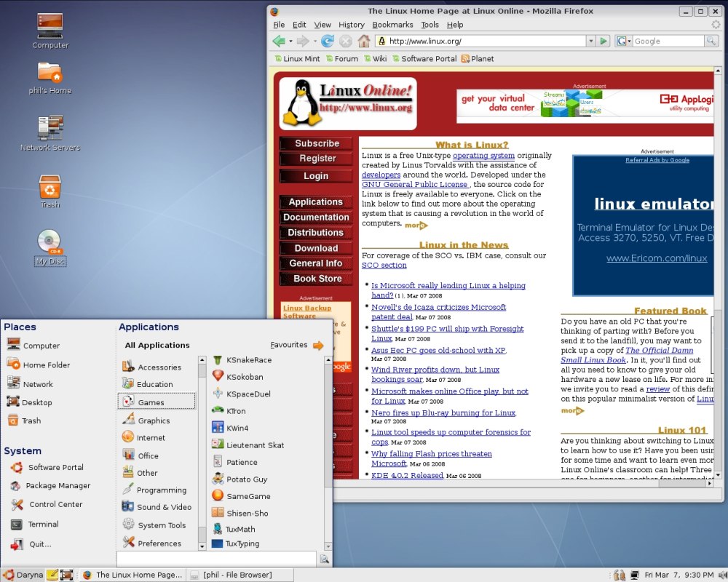The width and height of the screenshot is (728, 582).
Task: Click the Home icon in Firefox toolbar
Action: (x=364, y=41)
